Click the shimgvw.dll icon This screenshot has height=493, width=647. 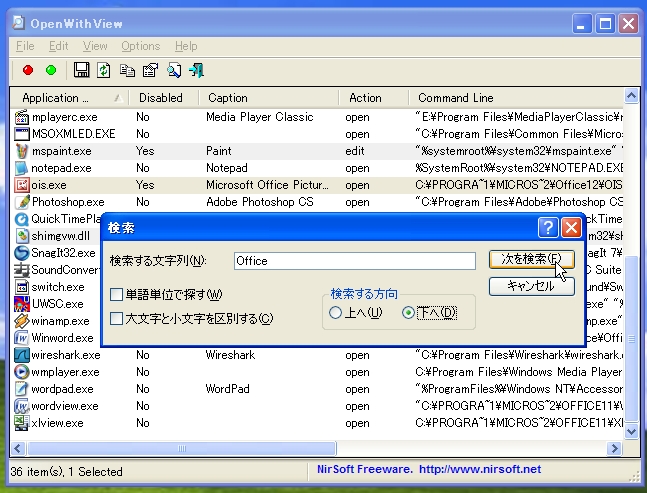(x=22, y=236)
